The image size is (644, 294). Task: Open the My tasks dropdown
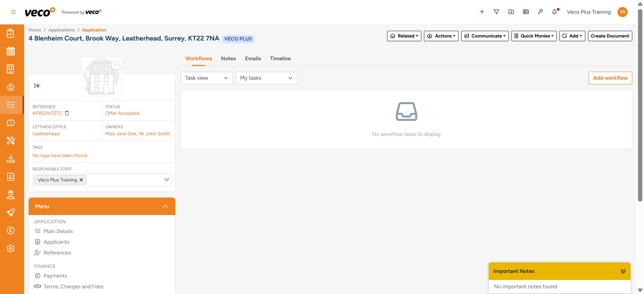click(x=266, y=78)
